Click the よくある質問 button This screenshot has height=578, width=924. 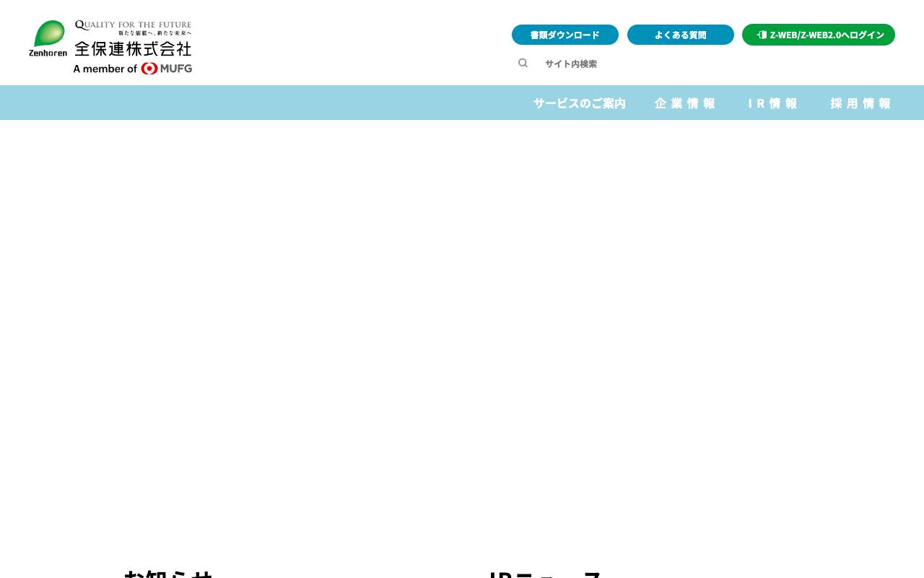click(x=680, y=35)
